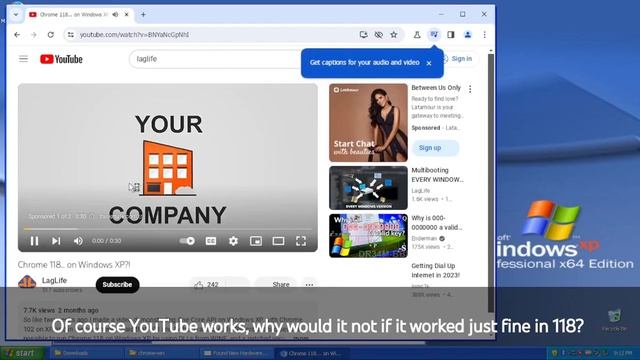The height and width of the screenshot is (360, 640).
Task: Reload the page
Action: coord(51,35)
